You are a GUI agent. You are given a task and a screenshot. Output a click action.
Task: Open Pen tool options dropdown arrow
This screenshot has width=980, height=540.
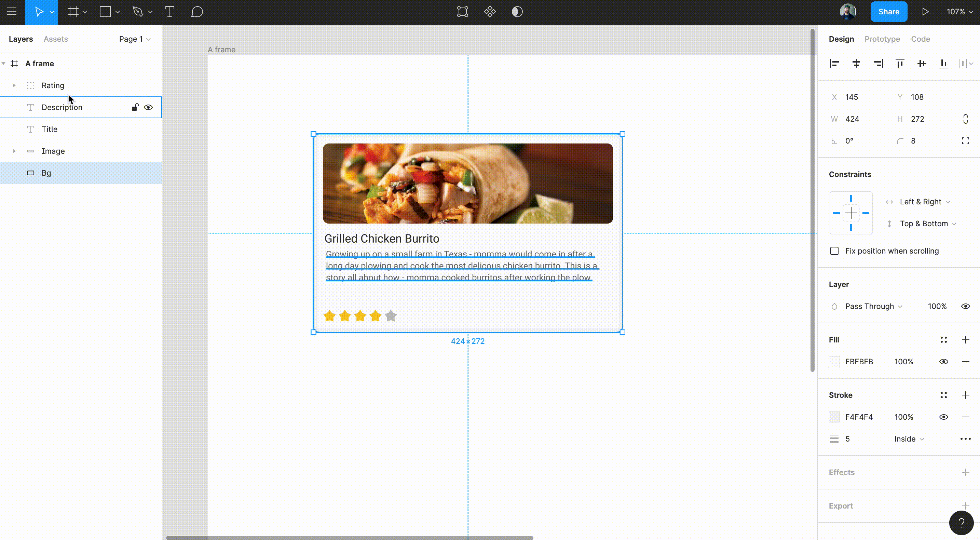pyautogui.click(x=150, y=12)
